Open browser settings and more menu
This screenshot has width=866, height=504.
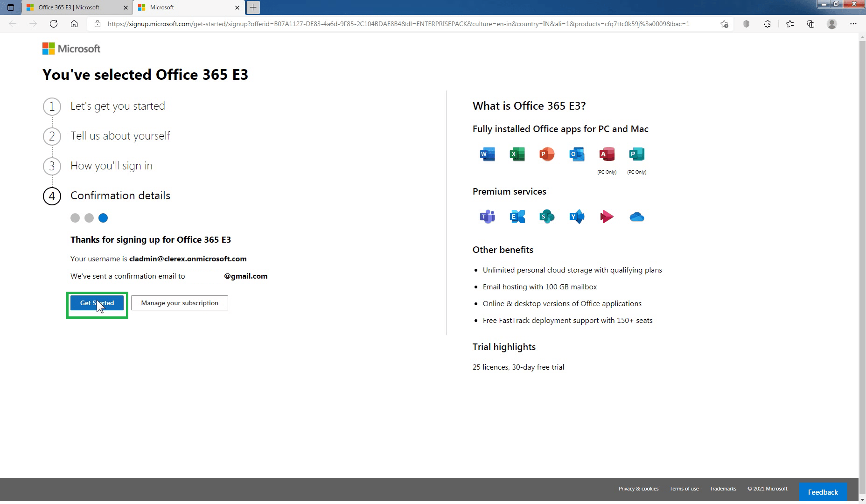pyautogui.click(x=853, y=24)
